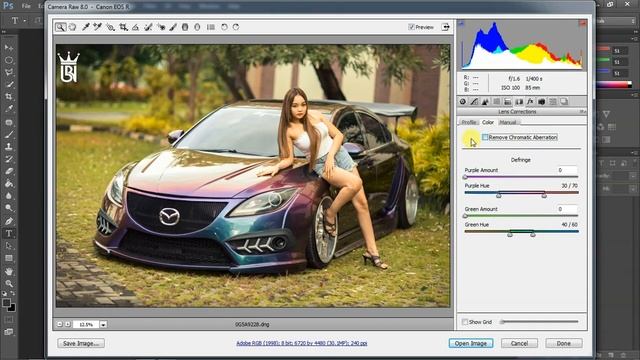Image resolution: width=640 pixels, height=360 pixels.
Task: Zoom out with the minus button
Action: pyautogui.click(x=60, y=324)
